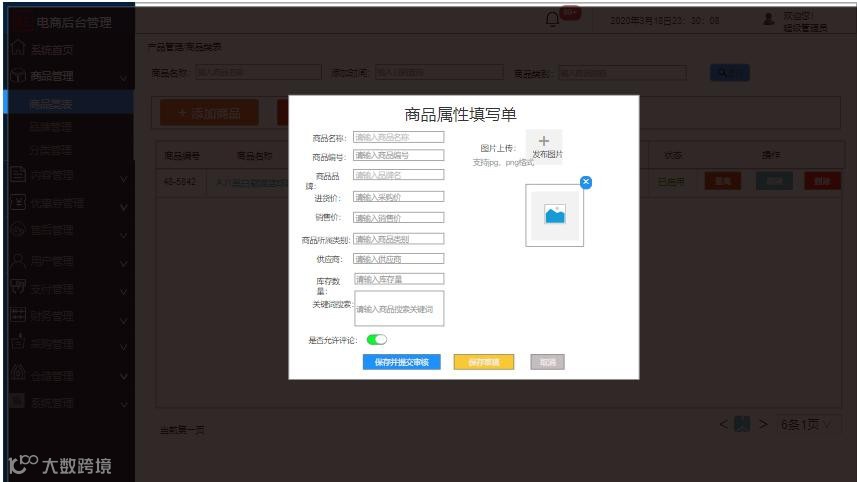Click product number 48-5842 cell
This screenshot has height=482, width=857.
click(x=180, y=181)
